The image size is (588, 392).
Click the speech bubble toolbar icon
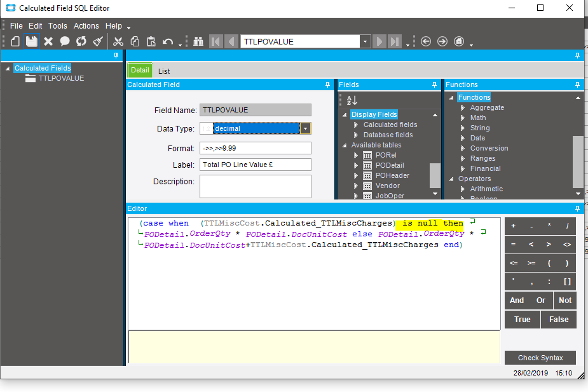tap(64, 41)
